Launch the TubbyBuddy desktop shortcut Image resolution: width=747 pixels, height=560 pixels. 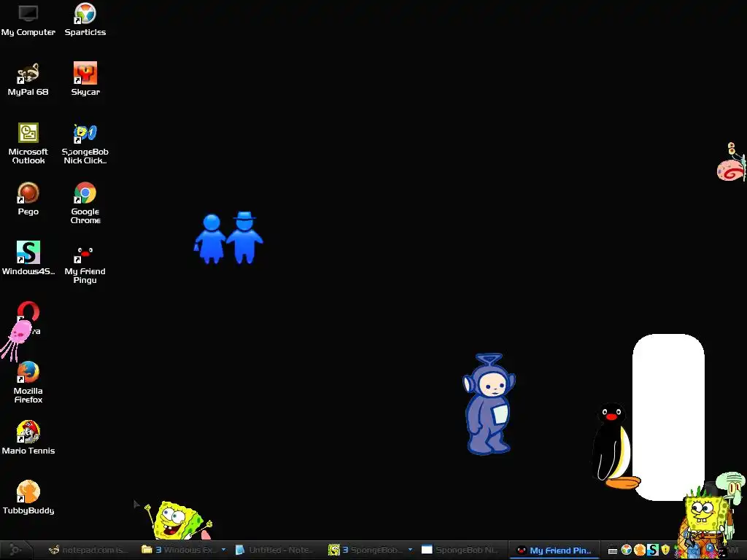(28, 497)
